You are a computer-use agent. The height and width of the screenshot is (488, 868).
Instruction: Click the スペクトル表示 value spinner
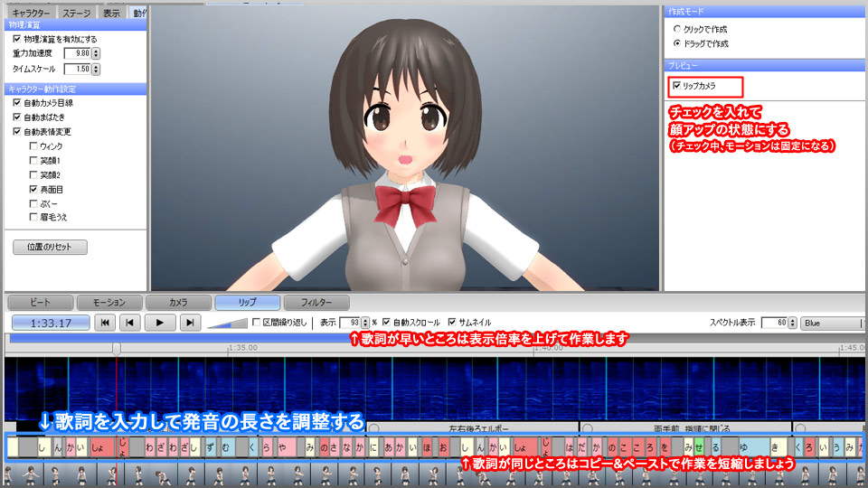[x=793, y=323]
